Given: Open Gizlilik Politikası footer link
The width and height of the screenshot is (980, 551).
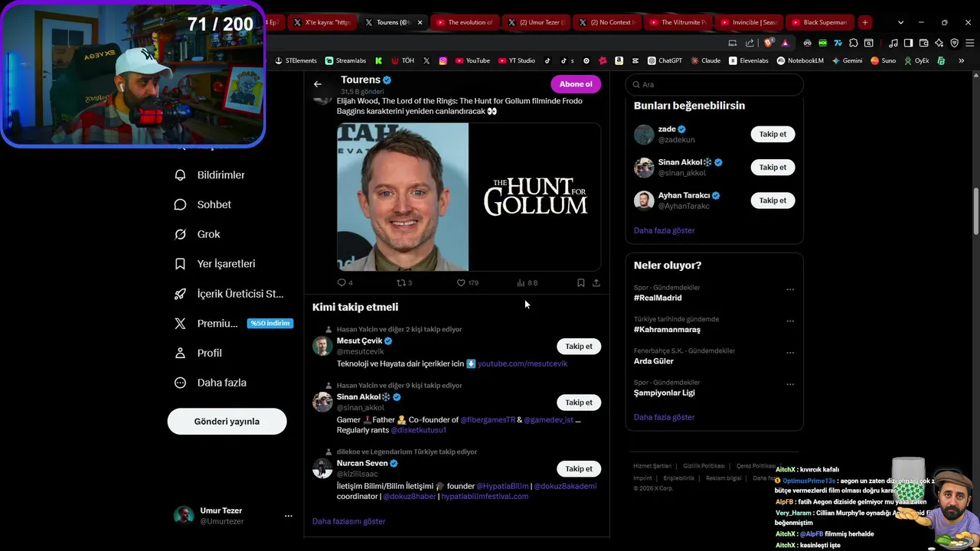Looking at the screenshot, I should 704,466.
